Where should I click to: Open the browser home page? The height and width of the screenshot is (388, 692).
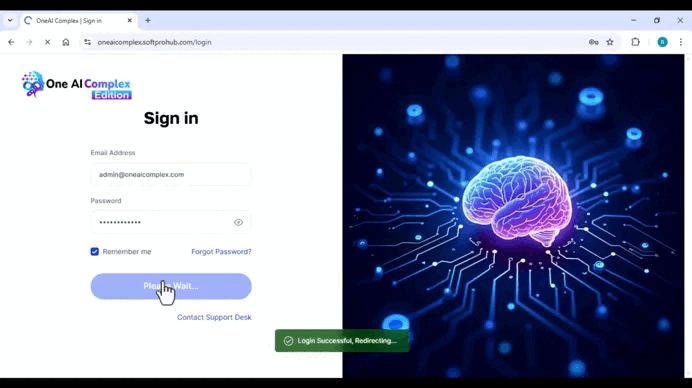tap(66, 42)
